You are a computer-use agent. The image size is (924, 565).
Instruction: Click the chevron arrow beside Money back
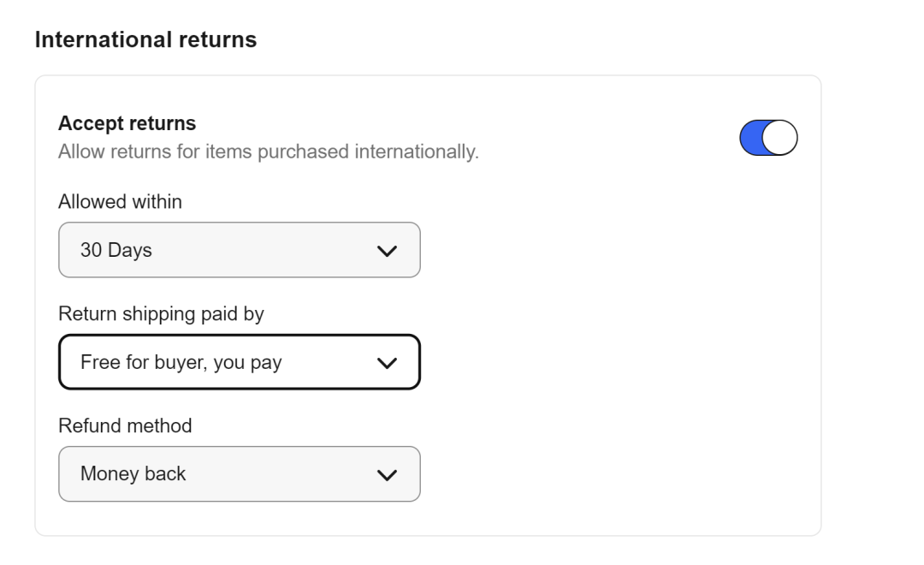(x=388, y=474)
